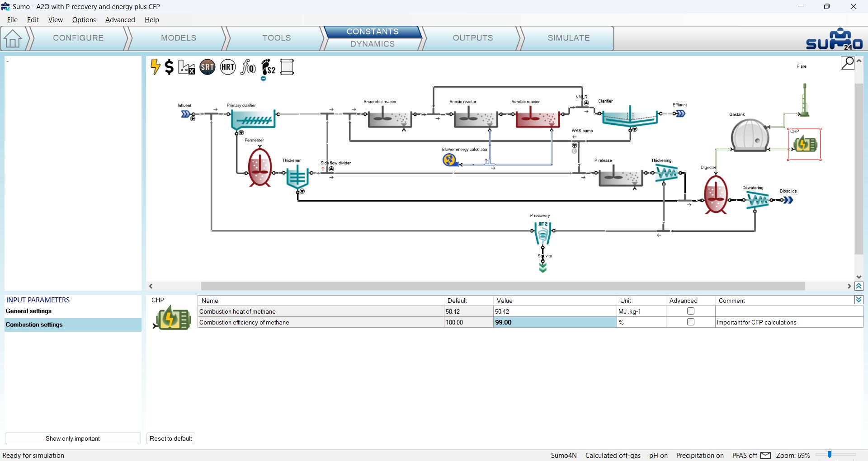The height and width of the screenshot is (461, 868).
Task: Expand the parameter table panel downward
Action: (x=859, y=300)
